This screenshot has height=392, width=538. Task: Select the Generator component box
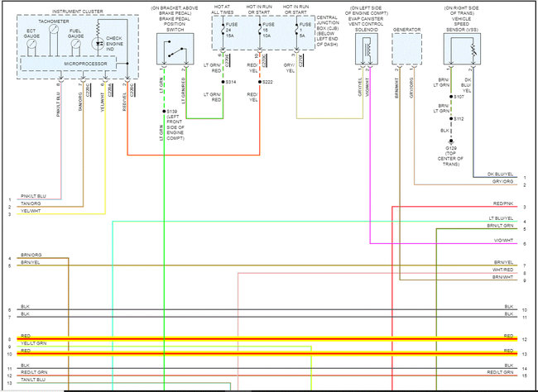tap(406, 49)
